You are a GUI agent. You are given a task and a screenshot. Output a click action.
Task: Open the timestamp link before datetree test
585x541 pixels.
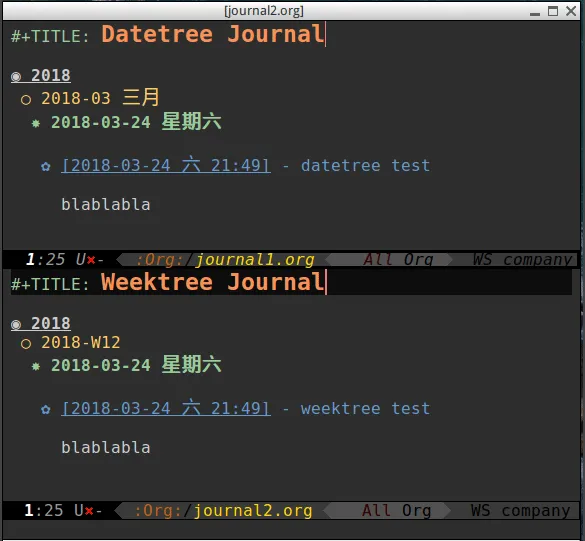(166, 166)
